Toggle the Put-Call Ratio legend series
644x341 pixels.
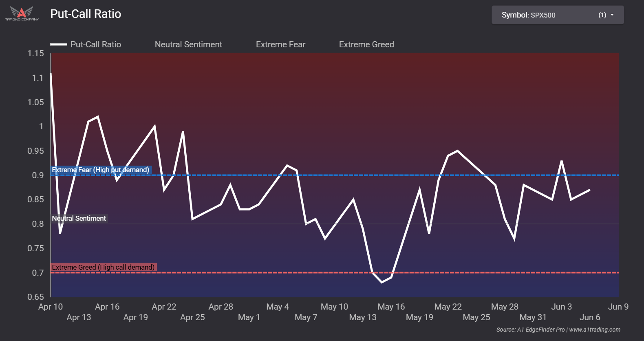pyautogui.click(x=95, y=44)
